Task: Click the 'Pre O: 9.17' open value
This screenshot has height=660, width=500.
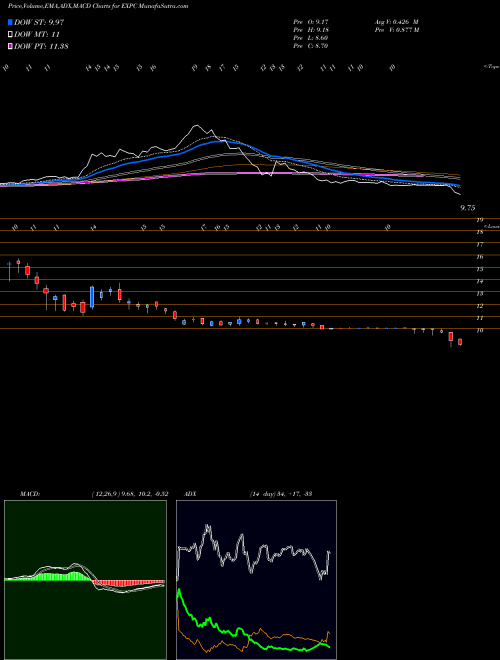Action: (311, 21)
